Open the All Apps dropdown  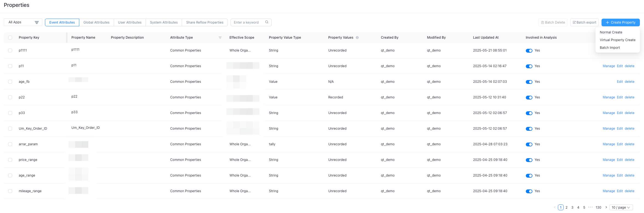(23, 22)
